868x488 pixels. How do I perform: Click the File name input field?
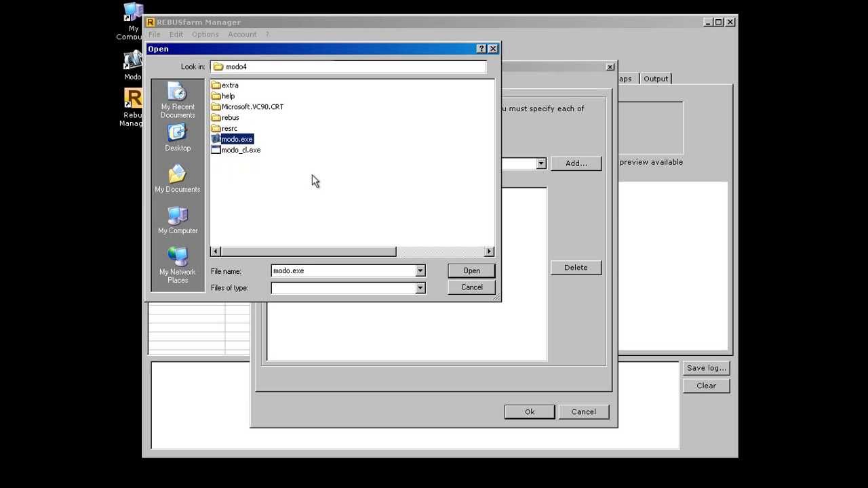[x=343, y=270]
